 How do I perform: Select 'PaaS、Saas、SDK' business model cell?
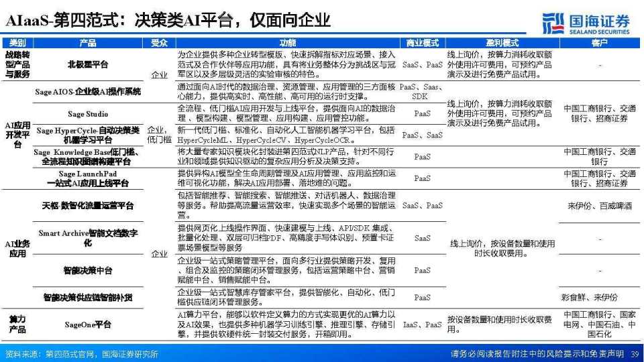[422, 92]
